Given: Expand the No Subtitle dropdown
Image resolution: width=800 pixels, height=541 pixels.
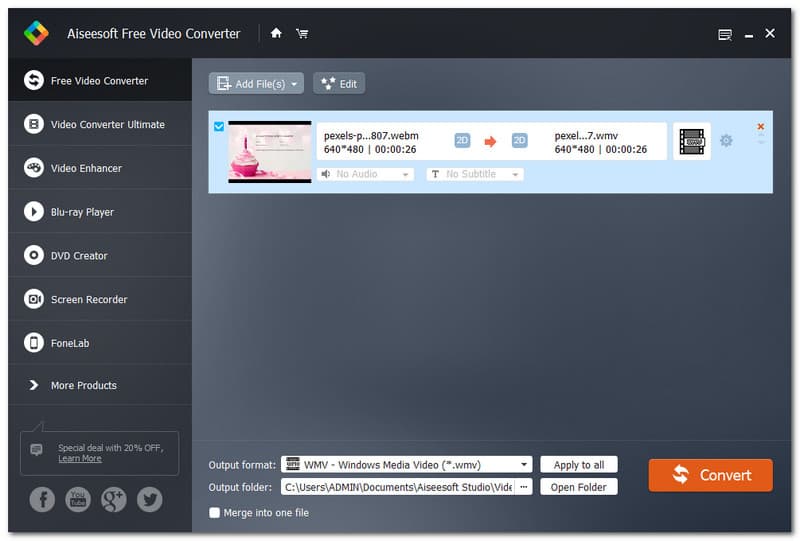Looking at the screenshot, I should tap(475, 174).
